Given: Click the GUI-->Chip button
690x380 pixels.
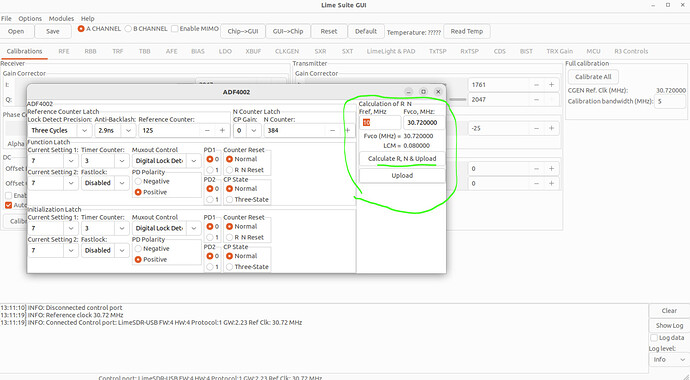Looking at the screenshot, I should (x=288, y=31).
